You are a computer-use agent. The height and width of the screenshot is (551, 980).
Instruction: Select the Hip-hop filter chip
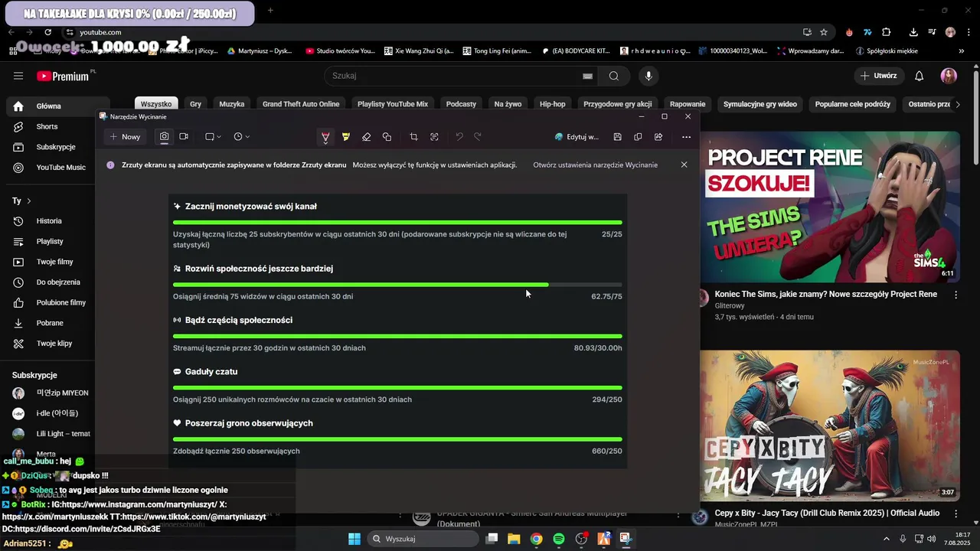point(553,104)
